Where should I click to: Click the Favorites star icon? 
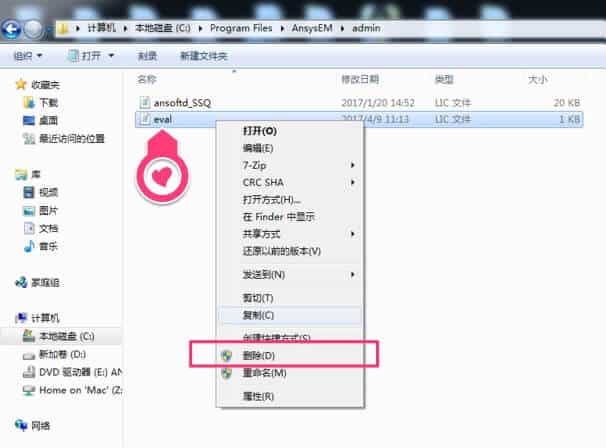pyautogui.click(x=21, y=84)
